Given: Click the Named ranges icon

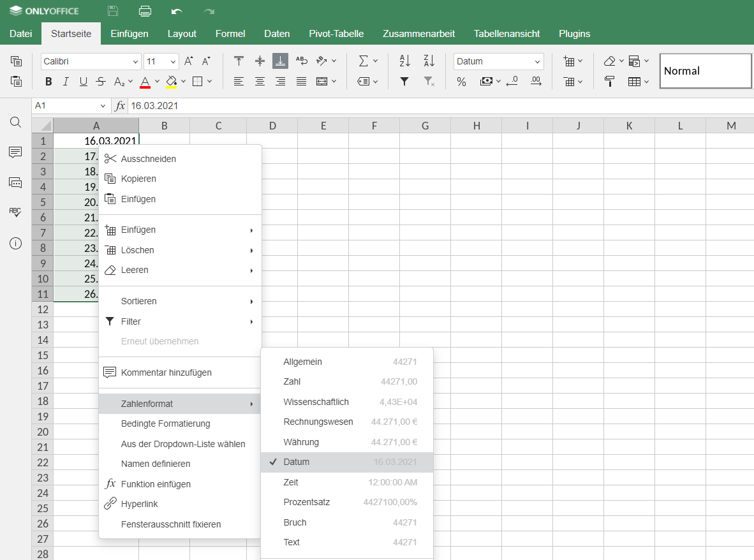Looking at the screenshot, I should tap(364, 81).
